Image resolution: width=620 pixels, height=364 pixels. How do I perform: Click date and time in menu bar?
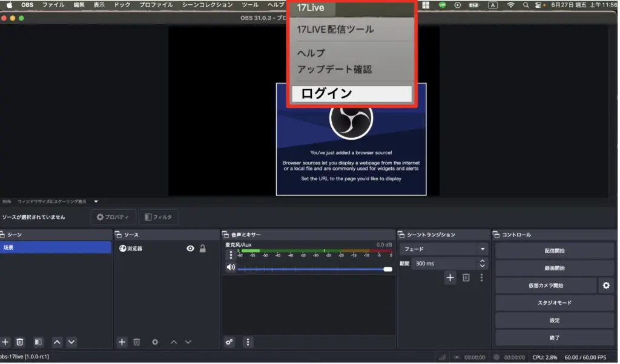[x=584, y=5]
